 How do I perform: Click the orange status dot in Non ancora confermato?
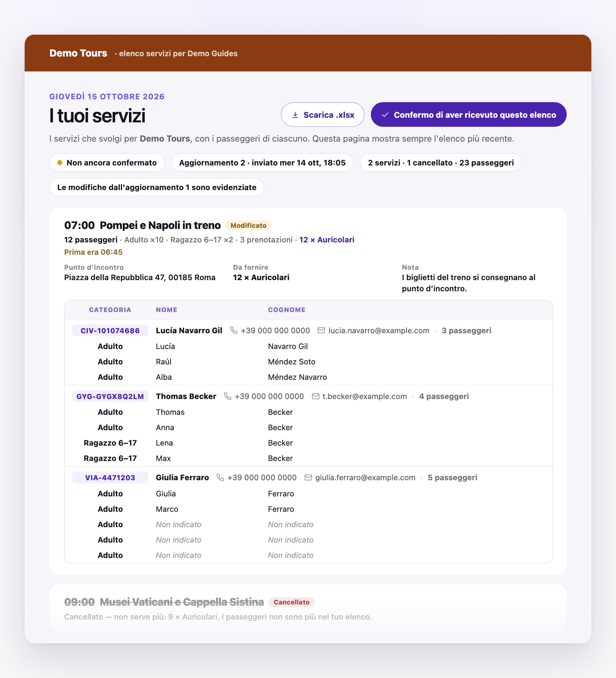pyautogui.click(x=60, y=163)
